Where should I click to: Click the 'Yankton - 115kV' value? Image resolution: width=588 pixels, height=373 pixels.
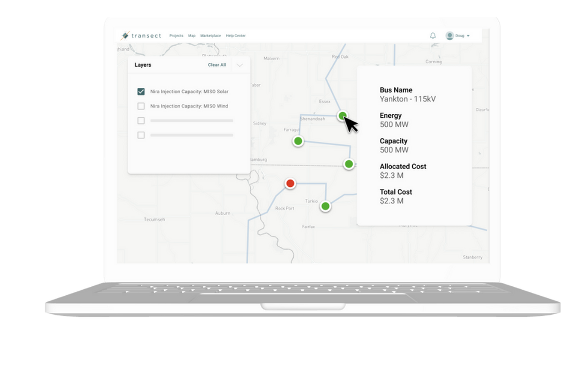408,99
